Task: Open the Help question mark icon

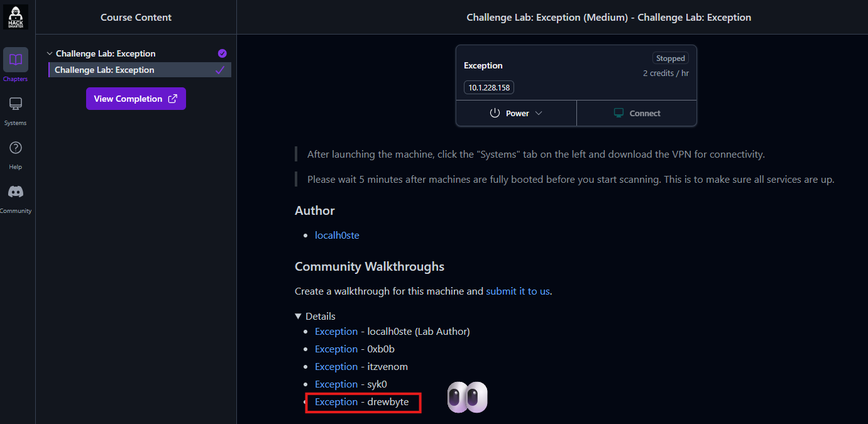Action: pos(16,148)
